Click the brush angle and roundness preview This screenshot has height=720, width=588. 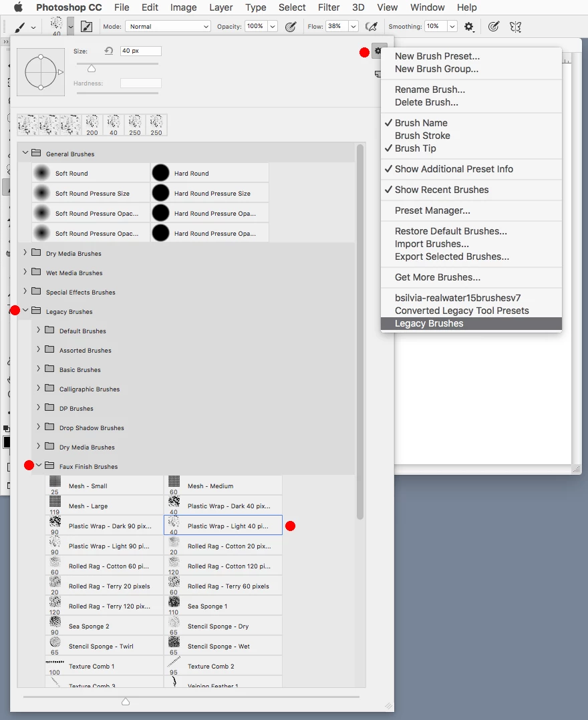coord(40,71)
